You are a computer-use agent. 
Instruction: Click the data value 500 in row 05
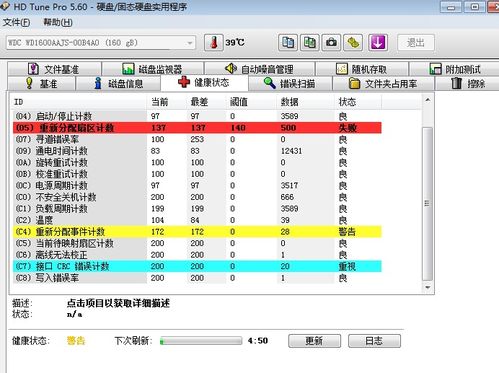tap(288, 128)
